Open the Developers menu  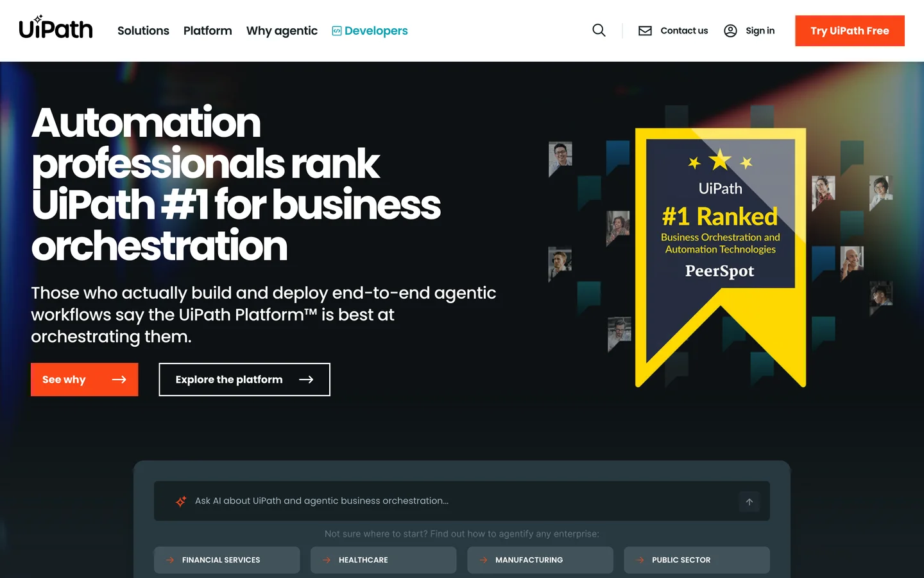[370, 31]
